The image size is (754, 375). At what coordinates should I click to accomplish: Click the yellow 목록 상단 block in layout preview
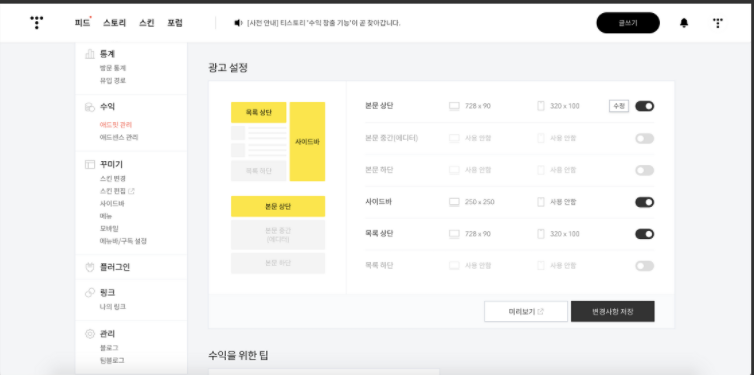(x=259, y=112)
